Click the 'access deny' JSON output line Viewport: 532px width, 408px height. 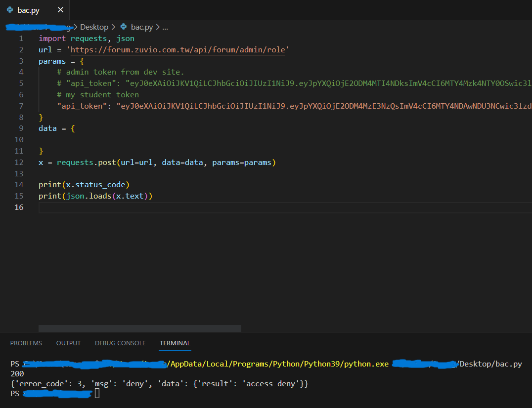coord(160,384)
